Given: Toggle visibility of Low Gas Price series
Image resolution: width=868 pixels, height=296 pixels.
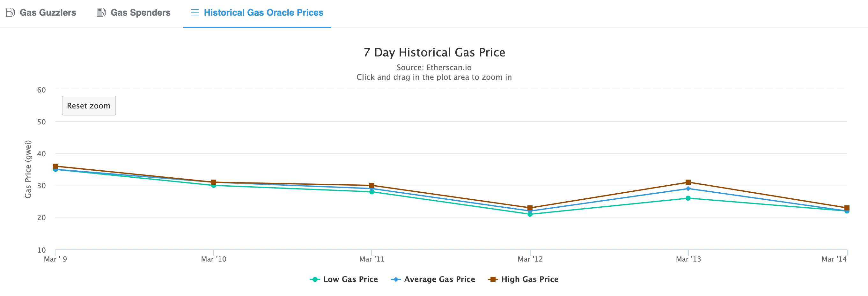Looking at the screenshot, I should 350,279.
